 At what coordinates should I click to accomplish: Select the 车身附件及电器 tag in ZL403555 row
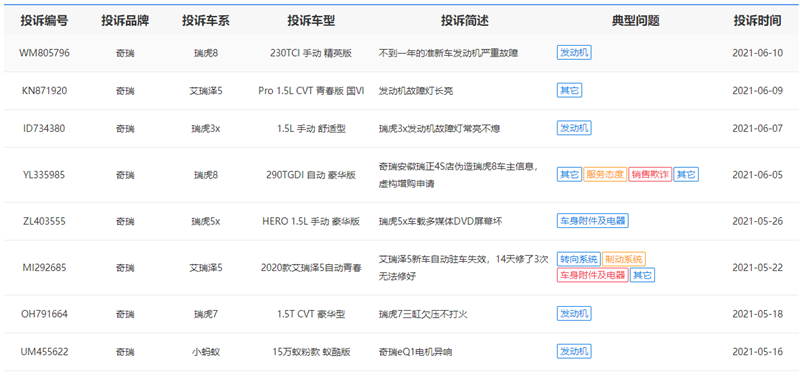(x=592, y=221)
